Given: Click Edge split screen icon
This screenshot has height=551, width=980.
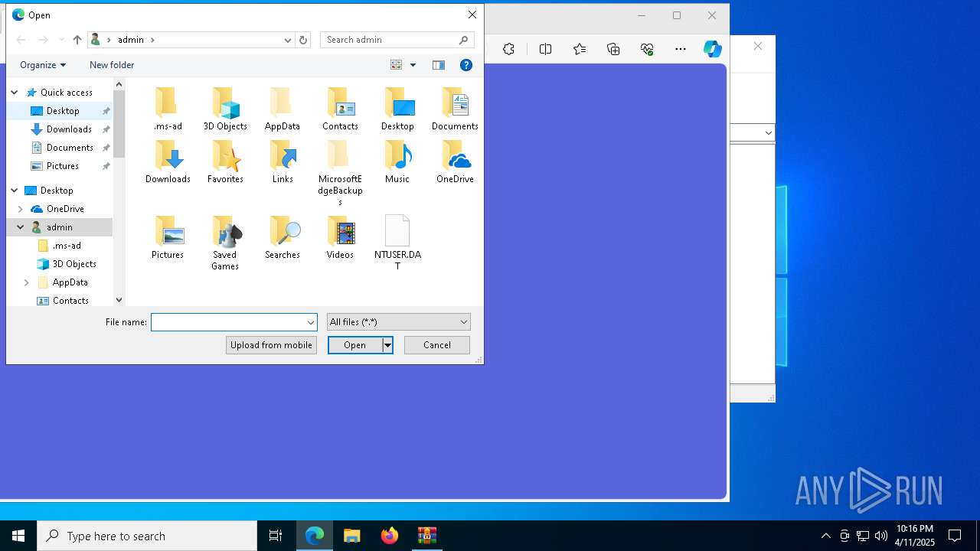Looking at the screenshot, I should (545, 49).
